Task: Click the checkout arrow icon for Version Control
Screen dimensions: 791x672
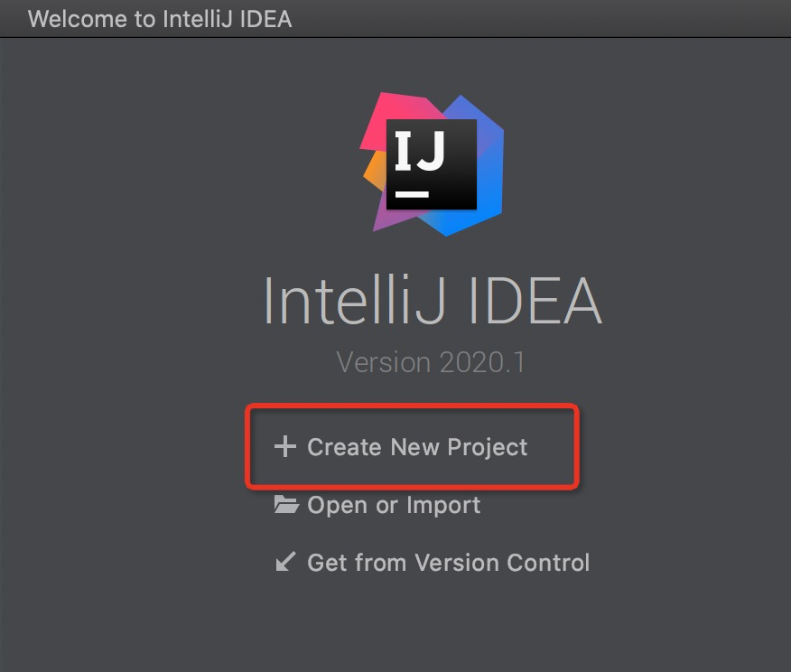Action: 285,563
